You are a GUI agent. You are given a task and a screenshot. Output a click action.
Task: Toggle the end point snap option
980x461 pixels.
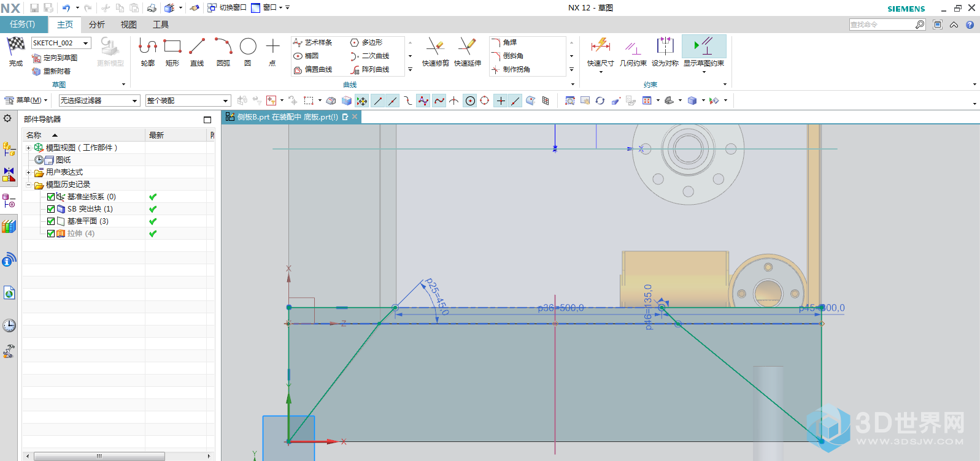pos(378,101)
